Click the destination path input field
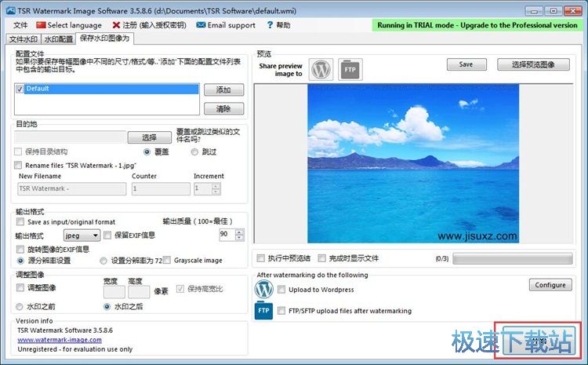Viewport: 588px width, 365px height. point(70,137)
